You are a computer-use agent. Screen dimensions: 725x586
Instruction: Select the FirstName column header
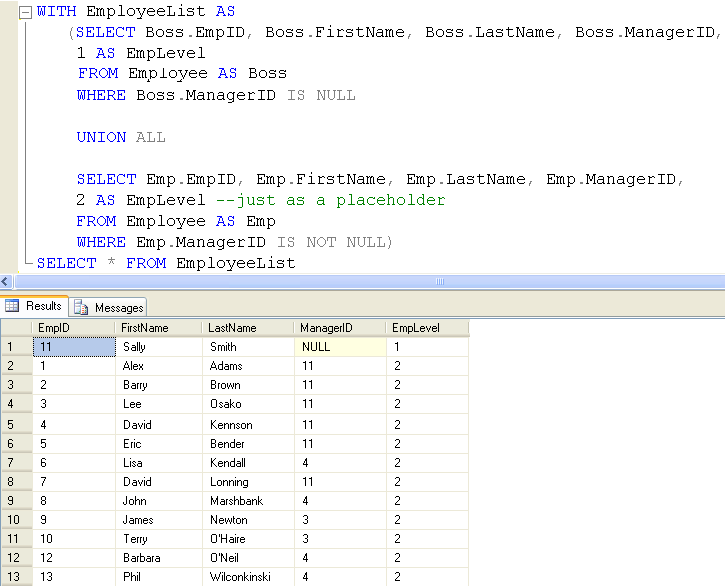tap(159, 328)
